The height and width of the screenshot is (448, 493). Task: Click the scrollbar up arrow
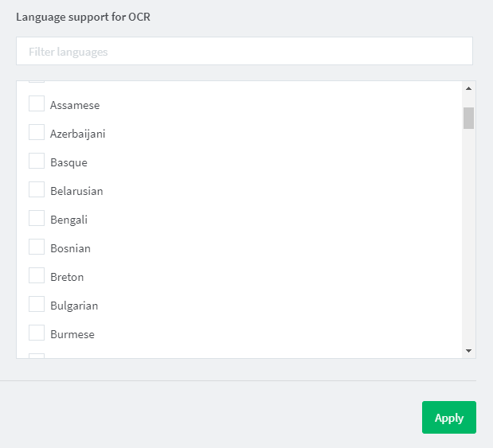(468, 88)
